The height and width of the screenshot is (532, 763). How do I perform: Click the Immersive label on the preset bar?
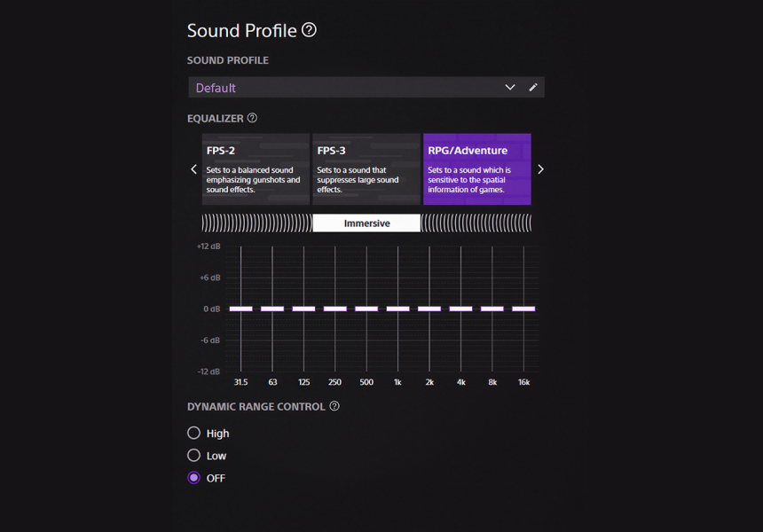click(x=366, y=223)
